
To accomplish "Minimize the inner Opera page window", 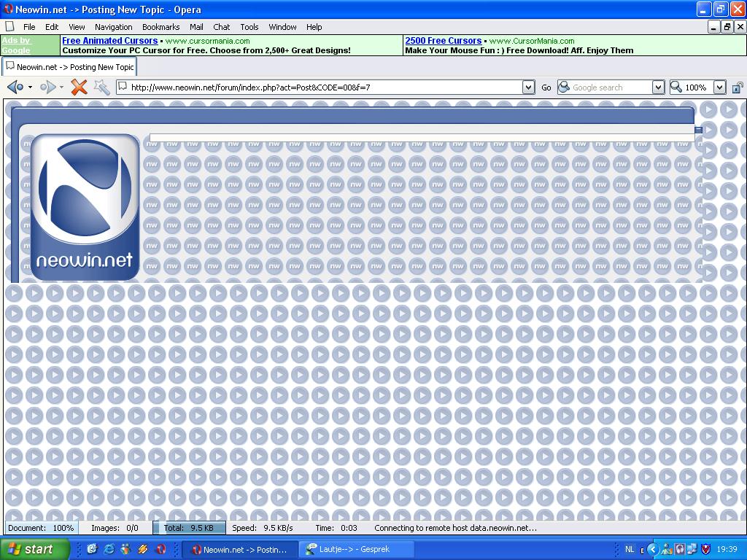I will click(x=713, y=27).
